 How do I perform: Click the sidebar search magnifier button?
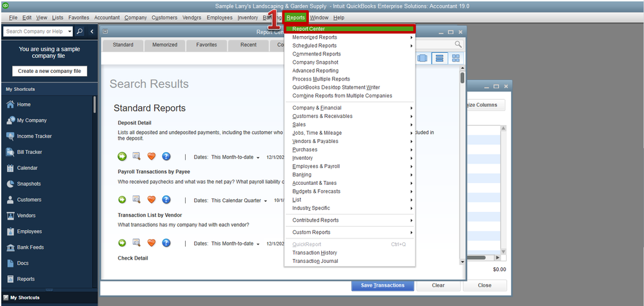(x=80, y=31)
